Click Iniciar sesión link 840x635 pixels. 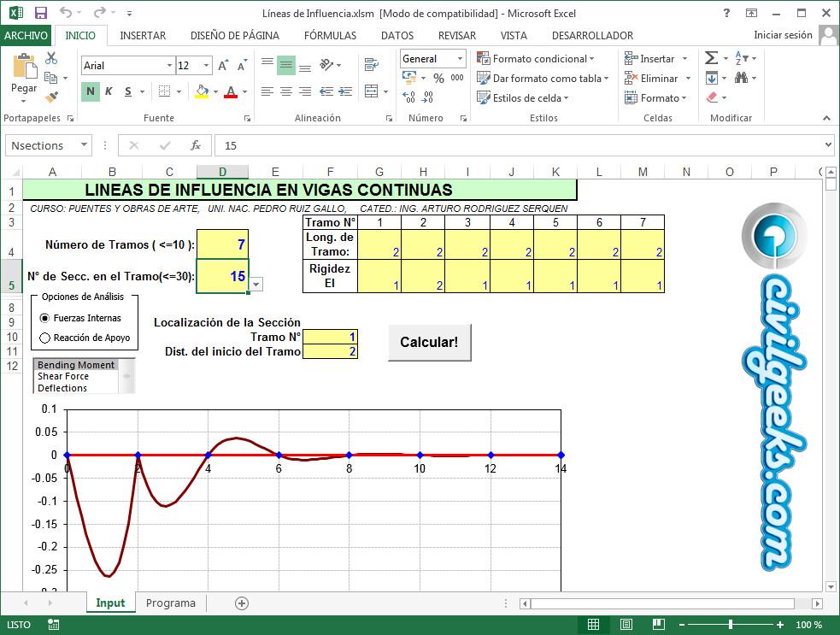coord(783,35)
